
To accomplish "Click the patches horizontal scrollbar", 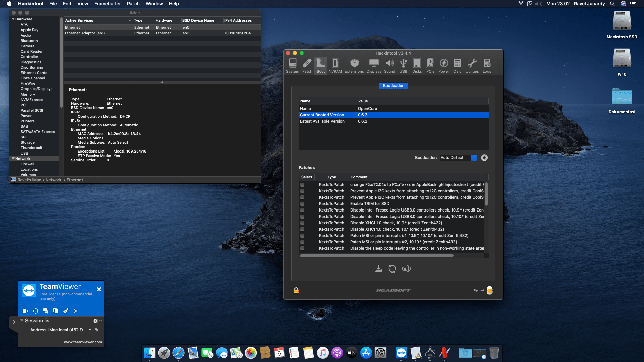I will (x=377, y=256).
